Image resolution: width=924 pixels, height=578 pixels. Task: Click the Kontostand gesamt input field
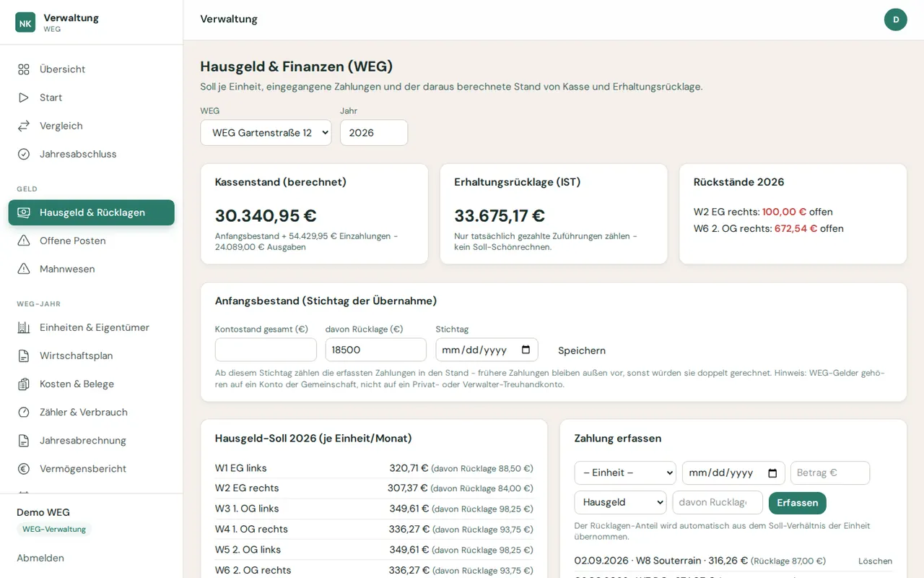pos(266,350)
